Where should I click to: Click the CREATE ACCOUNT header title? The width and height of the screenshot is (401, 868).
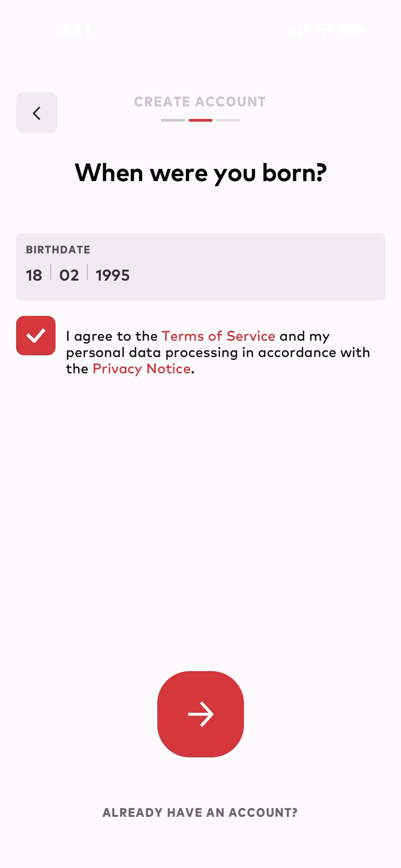click(200, 102)
